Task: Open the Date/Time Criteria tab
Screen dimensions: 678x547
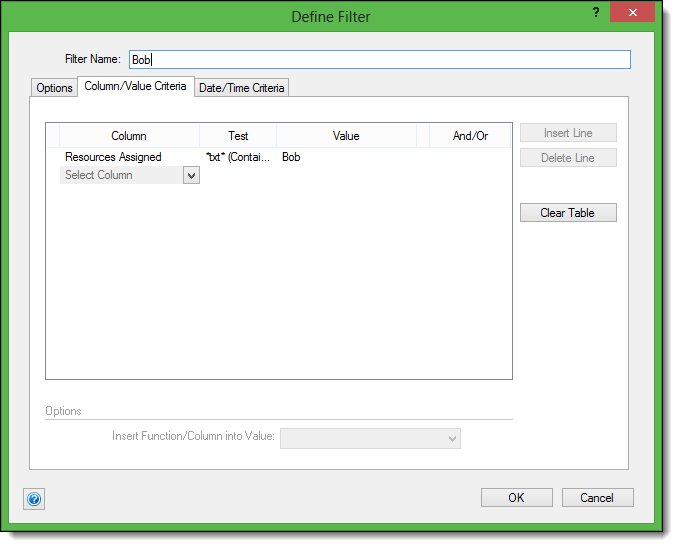Action: tap(242, 88)
